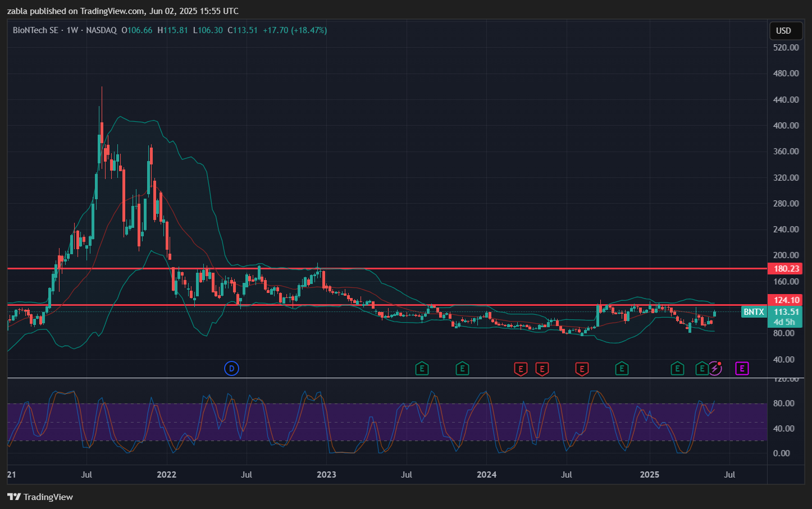Click the BNTX symbol tag on price scale
The width and height of the screenshot is (812, 509).
pos(754,312)
